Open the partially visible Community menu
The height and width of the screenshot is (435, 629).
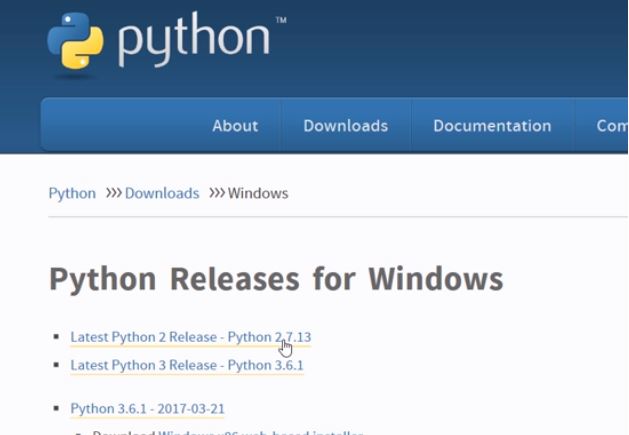pos(611,126)
